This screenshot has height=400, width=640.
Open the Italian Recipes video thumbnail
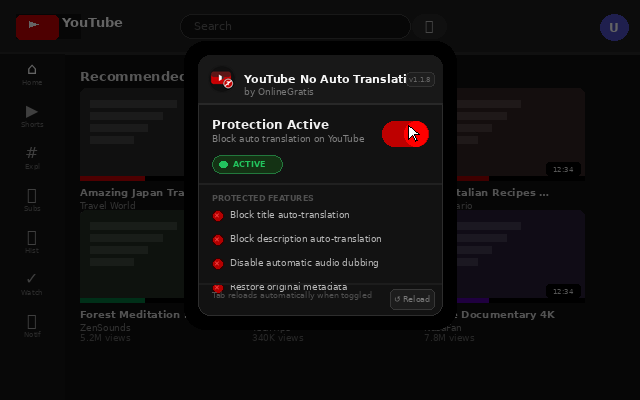521,132
